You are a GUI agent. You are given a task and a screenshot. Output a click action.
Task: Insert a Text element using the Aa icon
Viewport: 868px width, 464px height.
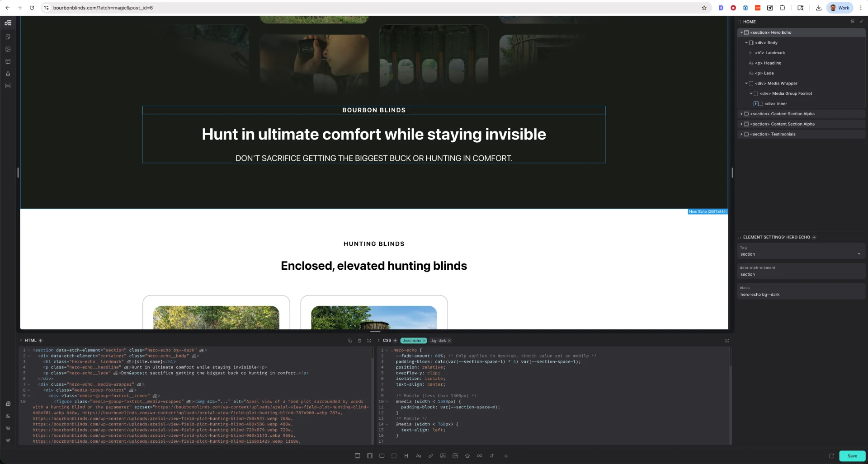[418, 456]
